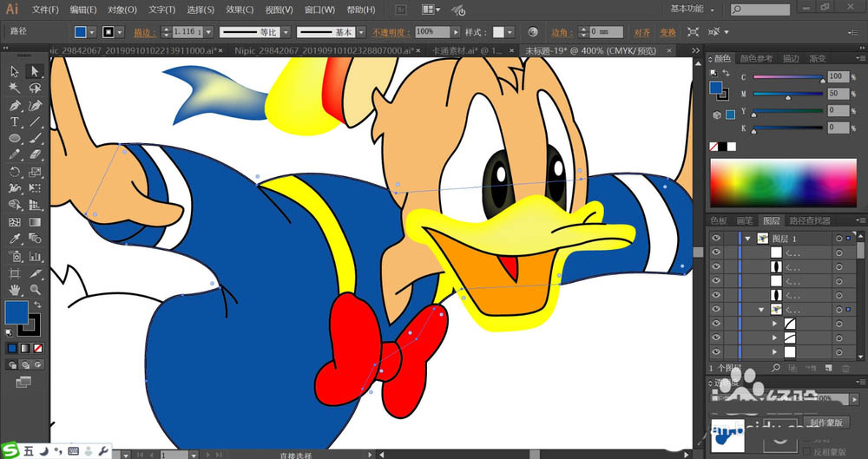This screenshot has width=868, height=459.
Task: Select the Eyedropper tool
Action: point(15,239)
